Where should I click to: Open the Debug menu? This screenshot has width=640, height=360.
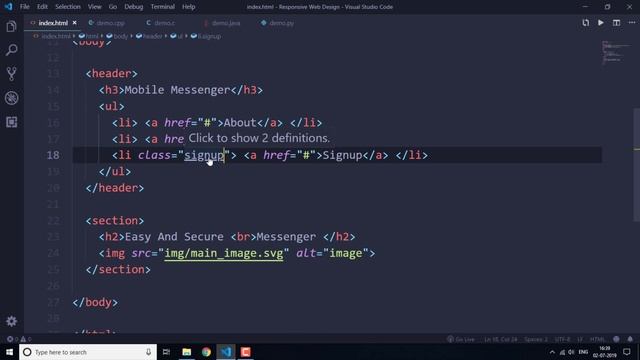133,7
